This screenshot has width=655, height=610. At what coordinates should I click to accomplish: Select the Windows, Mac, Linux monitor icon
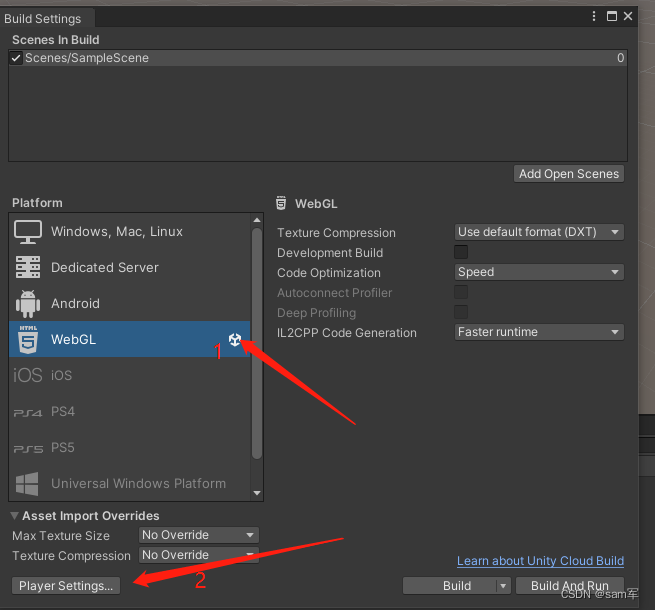click(28, 232)
